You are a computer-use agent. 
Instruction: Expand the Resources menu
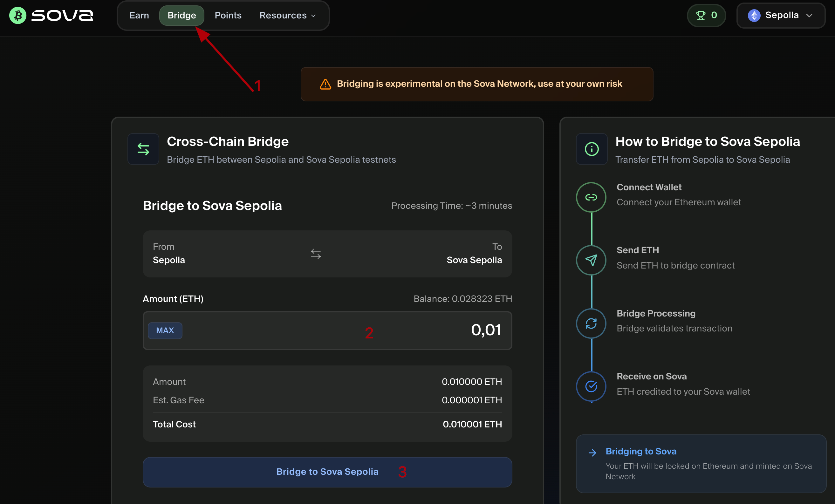click(287, 16)
